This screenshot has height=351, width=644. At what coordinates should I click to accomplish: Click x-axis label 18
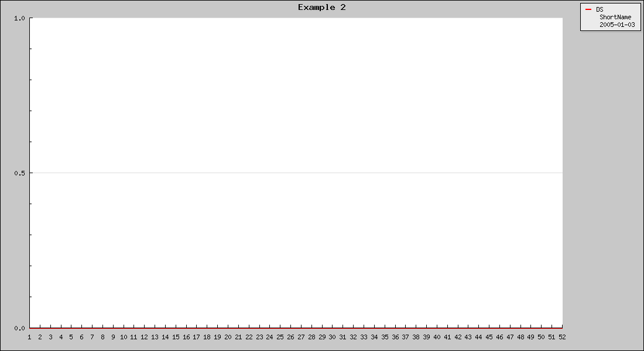pos(207,337)
